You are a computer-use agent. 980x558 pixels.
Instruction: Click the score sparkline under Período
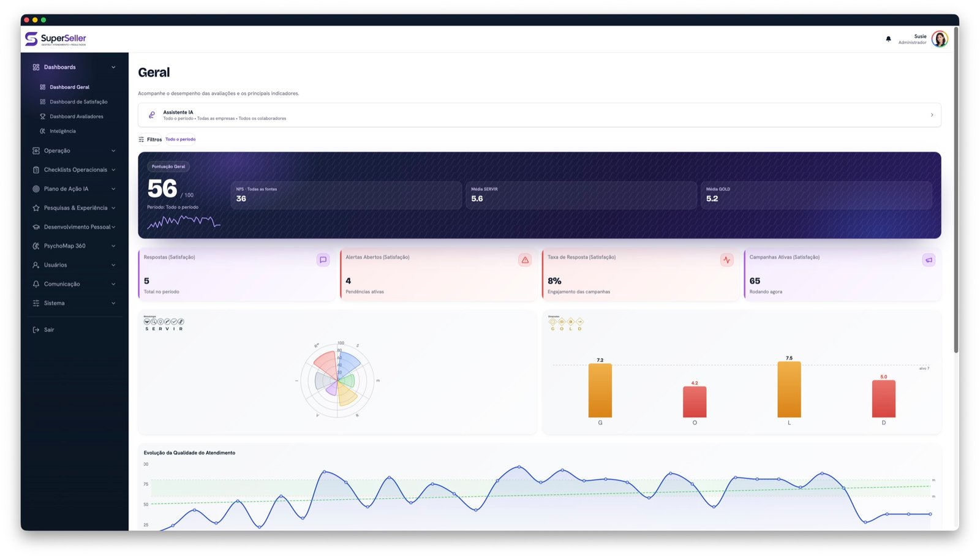tap(184, 222)
